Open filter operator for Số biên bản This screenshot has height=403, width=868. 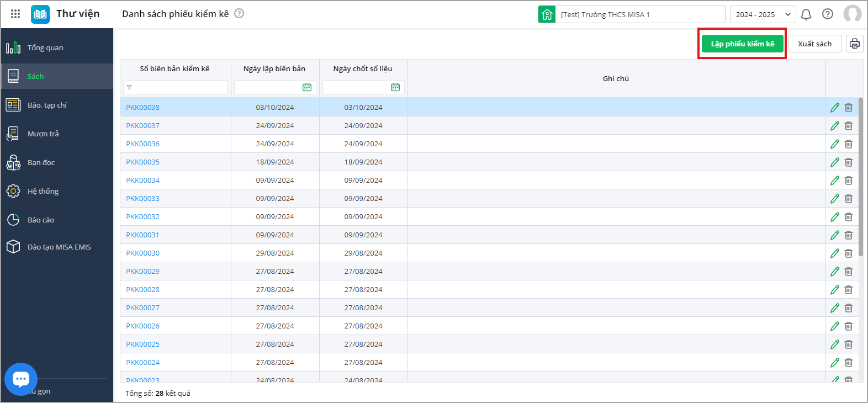(x=129, y=87)
